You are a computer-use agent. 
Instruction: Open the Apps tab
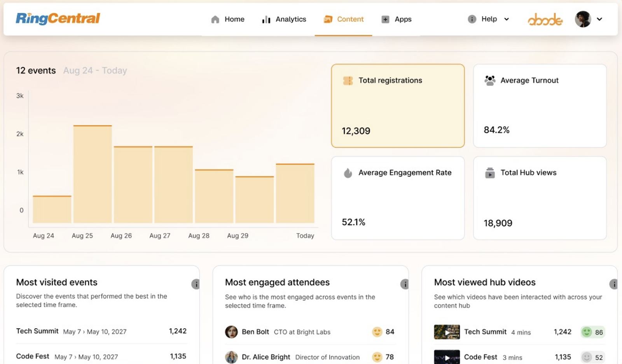tap(396, 19)
